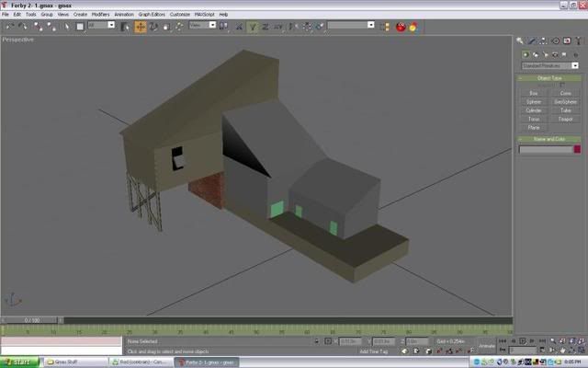Activate the Select and Move tool
The image size is (588, 368).
click(141, 27)
